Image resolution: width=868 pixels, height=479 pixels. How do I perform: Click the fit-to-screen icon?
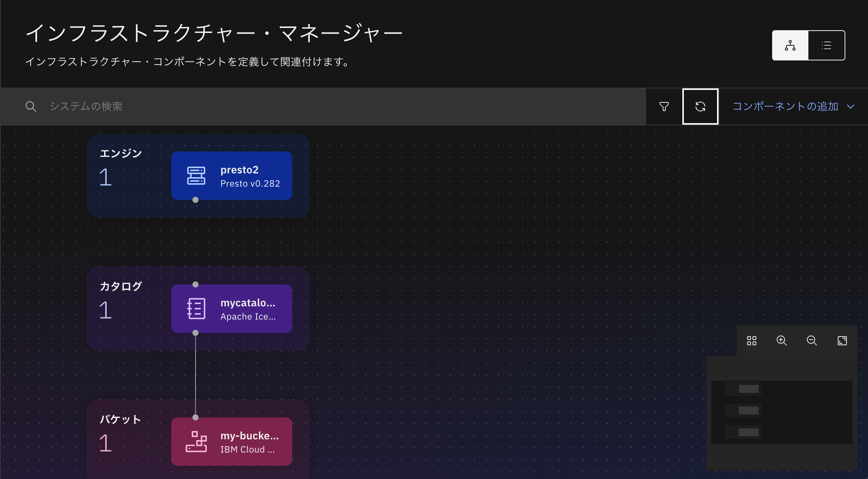pos(842,341)
